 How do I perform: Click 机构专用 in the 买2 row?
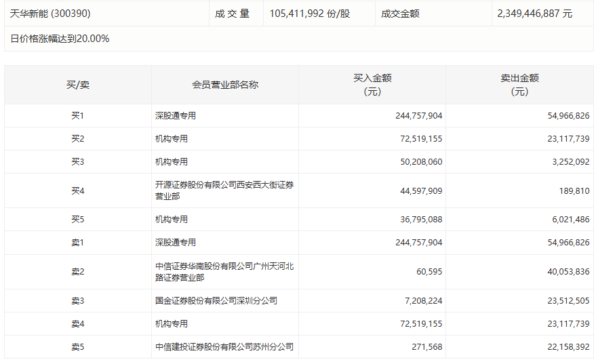[172, 139]
